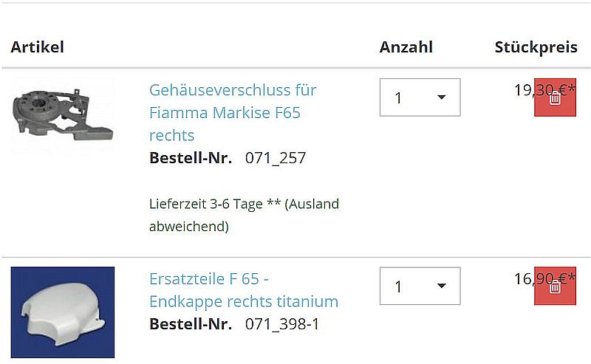Open Ersatzteile F 65 Endkappe product link
The width and height of the screenshot is (591, 364).
tap(243, 290)
